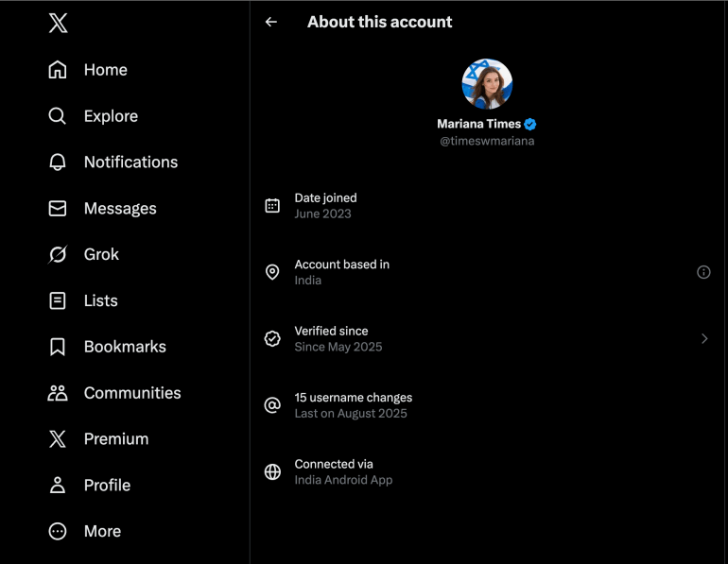Viewport: 728px width, 564px height.
Task: Click the Explore magnifying glass icon
Action: pos(58,116)
